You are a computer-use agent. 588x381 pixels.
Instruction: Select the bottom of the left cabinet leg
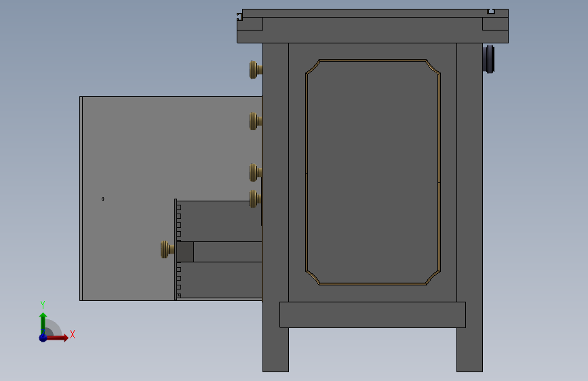[275, 350]
